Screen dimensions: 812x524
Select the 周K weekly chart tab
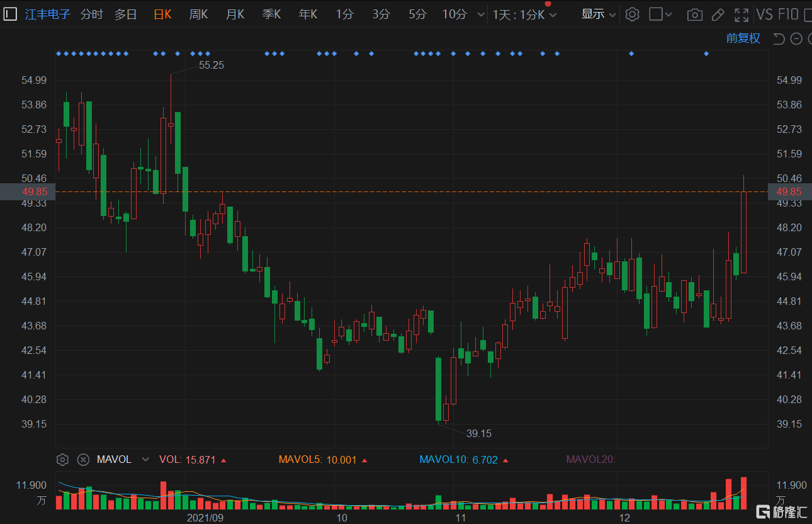coord(198,14)
